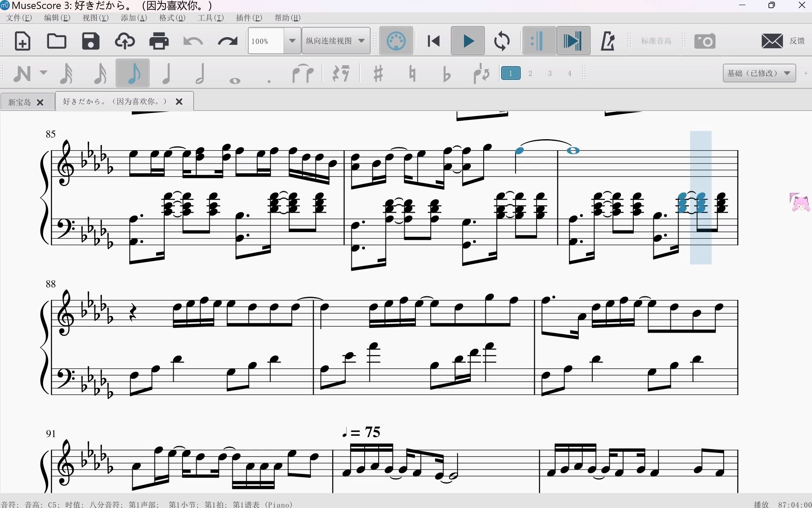Click the 反馈 feedback label
The width and height of the screenshot is (812, 508).
click(x=797, y=41)
